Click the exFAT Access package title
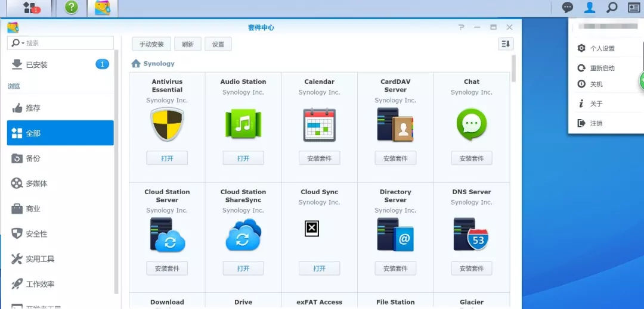This screenshot has height=309, width=644. (x=319, y=302)
